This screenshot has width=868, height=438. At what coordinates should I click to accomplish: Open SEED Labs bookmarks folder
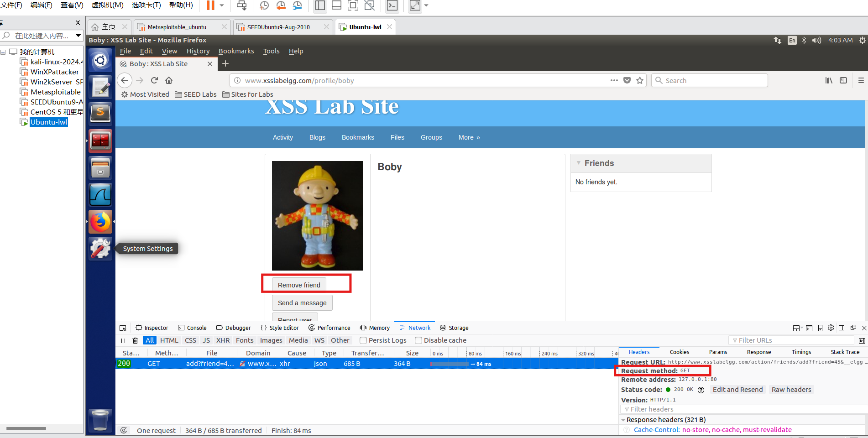(196, 94)
